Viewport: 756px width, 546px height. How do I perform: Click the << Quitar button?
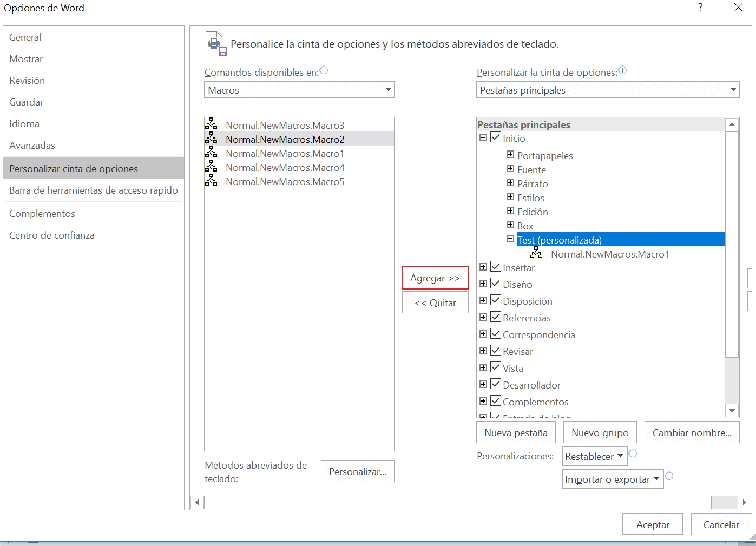(x=435, y=303)
